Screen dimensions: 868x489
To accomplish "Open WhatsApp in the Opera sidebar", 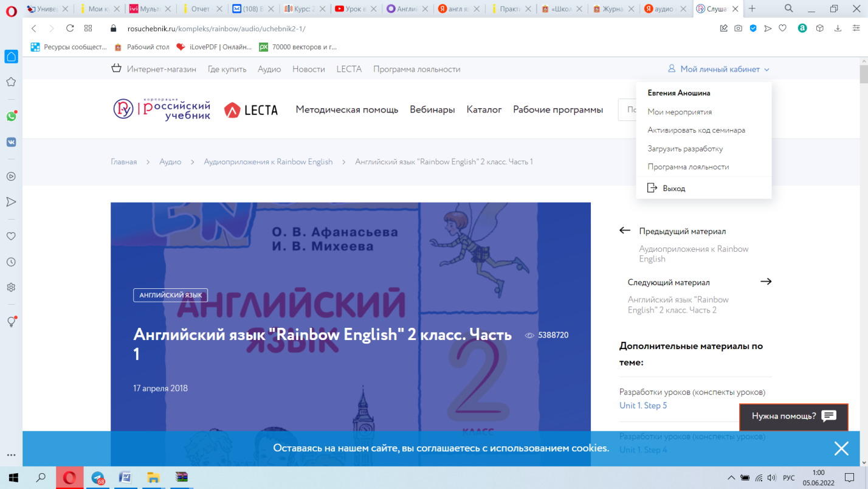I will [x=11, y=116].
